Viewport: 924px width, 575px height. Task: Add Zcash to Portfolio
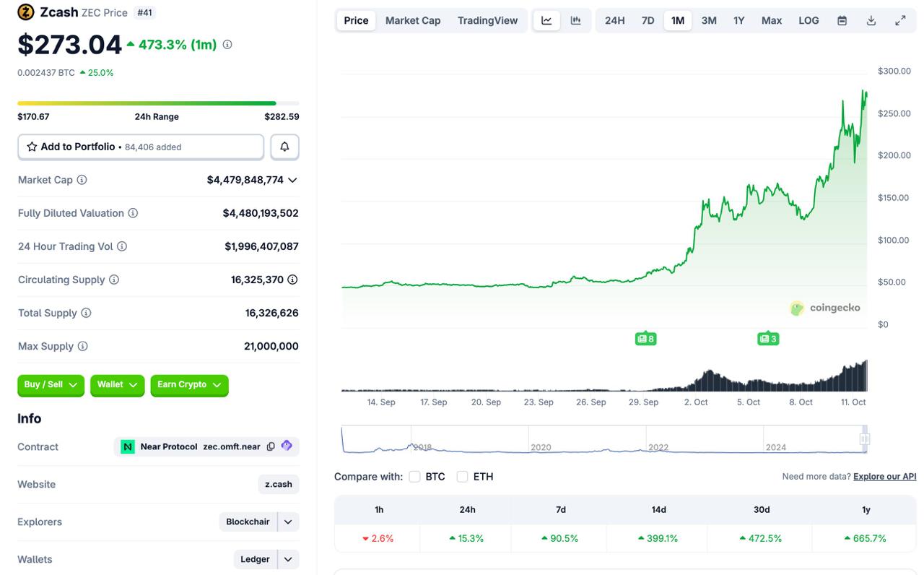coord(141,147)
